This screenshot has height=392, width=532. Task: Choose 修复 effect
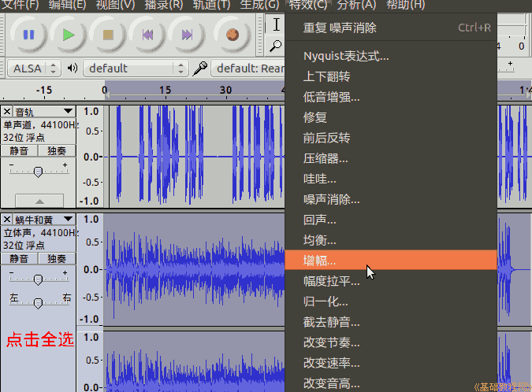click(391, 117)
